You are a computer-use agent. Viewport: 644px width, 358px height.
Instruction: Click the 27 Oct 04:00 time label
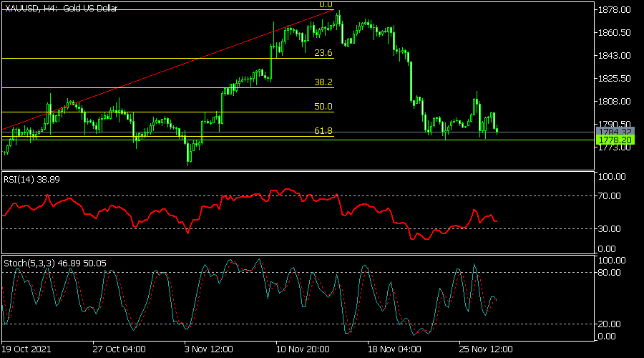coord(119,349)
